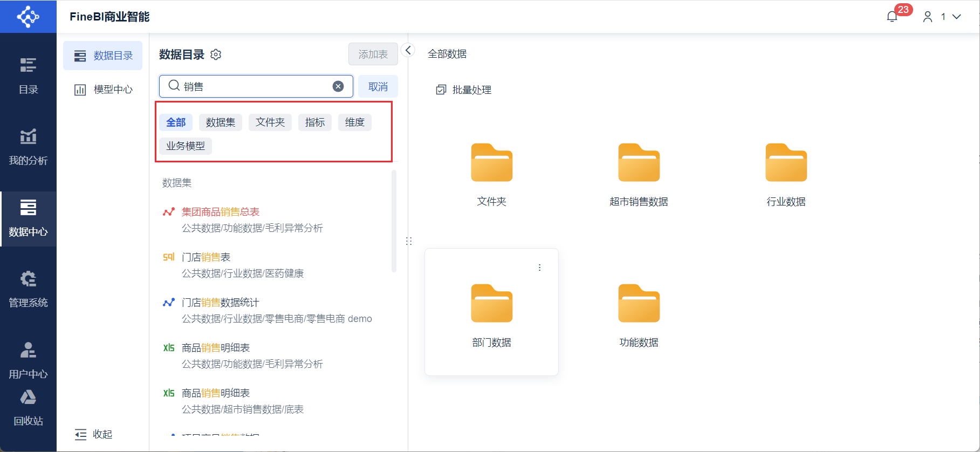Click the search magnifier icon
Image resolution: width=980 pixels, height=452 pixels.
pyautogui.click(x=174, y=86)
